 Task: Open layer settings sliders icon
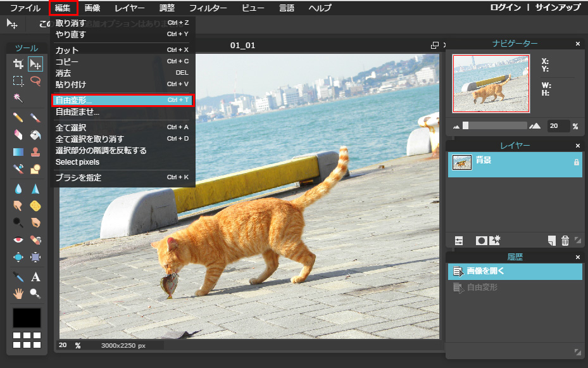coord(459,241)
